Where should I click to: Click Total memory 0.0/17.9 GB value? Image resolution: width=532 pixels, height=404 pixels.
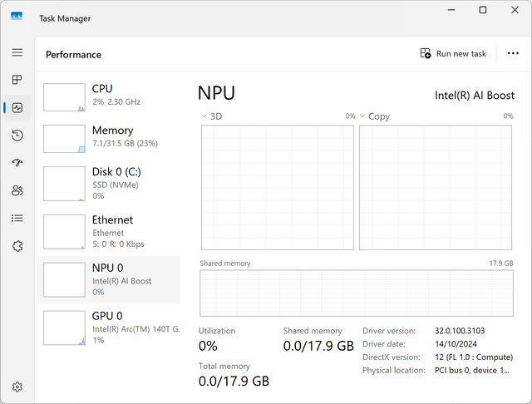[x=234, y=382]
